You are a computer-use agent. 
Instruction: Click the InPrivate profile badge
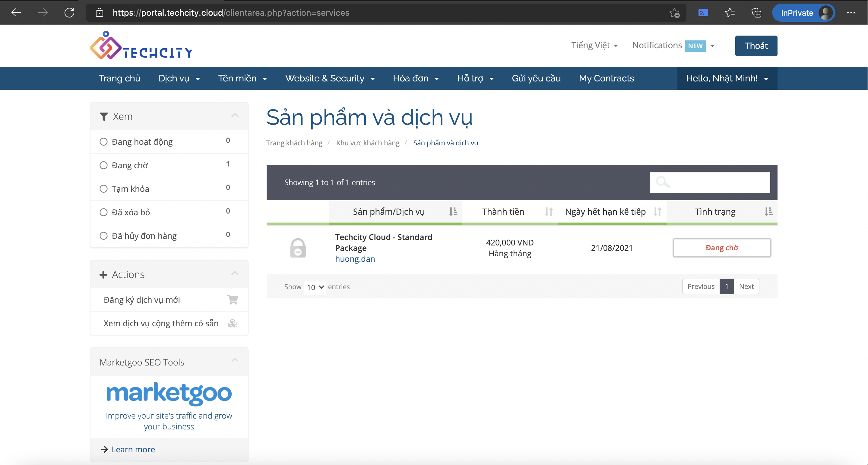tap(803, 13)
